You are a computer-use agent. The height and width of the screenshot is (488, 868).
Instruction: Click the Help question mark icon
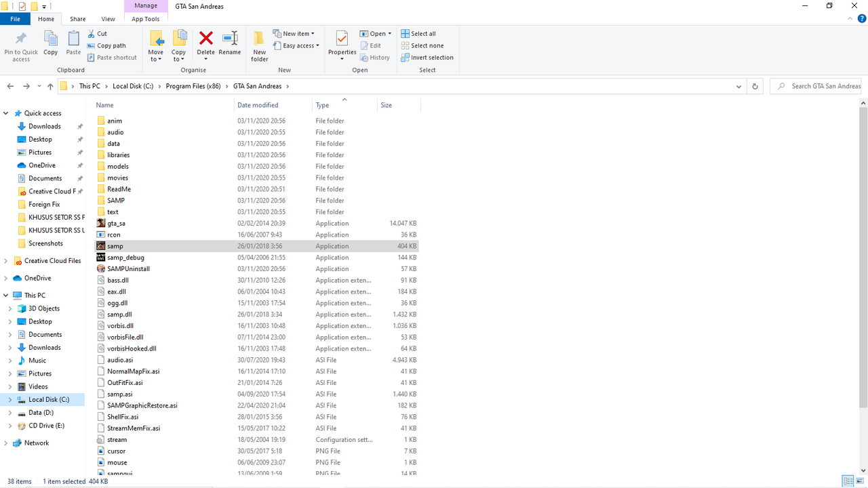[x=862, y=19]
